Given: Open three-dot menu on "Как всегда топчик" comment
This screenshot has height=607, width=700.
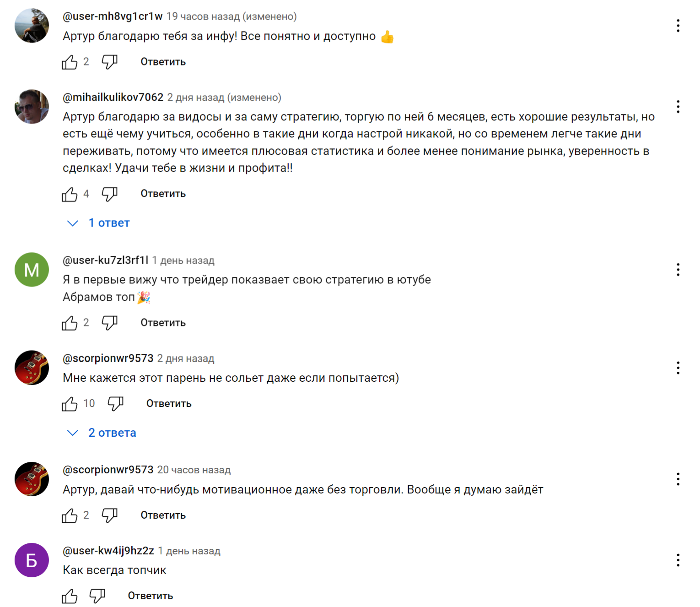Looking at the screenshot, I should [678, 560].
